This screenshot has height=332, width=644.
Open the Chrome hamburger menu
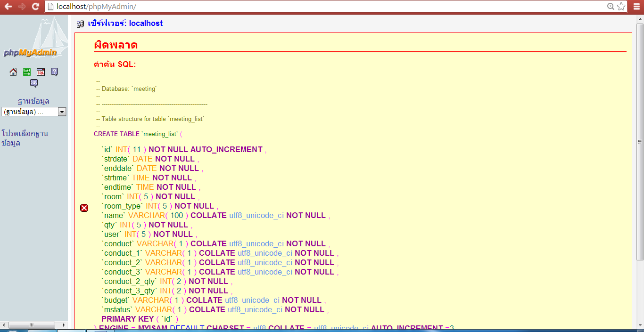[636, 7]
